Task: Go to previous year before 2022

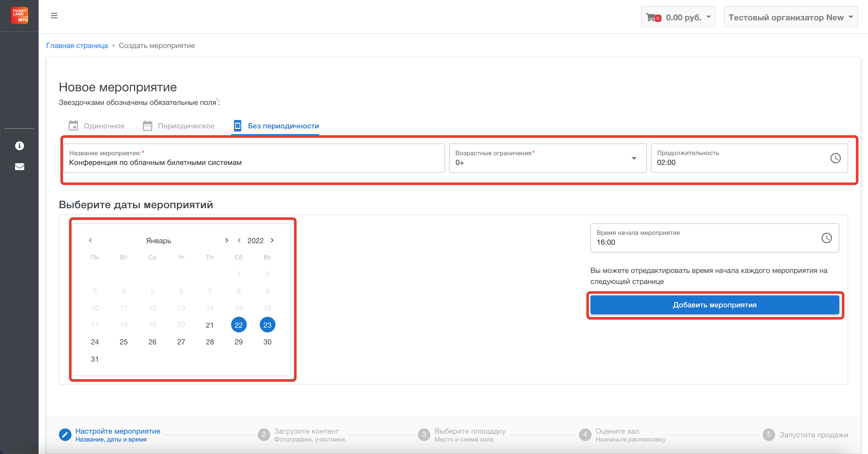Action: pos(239,240)
